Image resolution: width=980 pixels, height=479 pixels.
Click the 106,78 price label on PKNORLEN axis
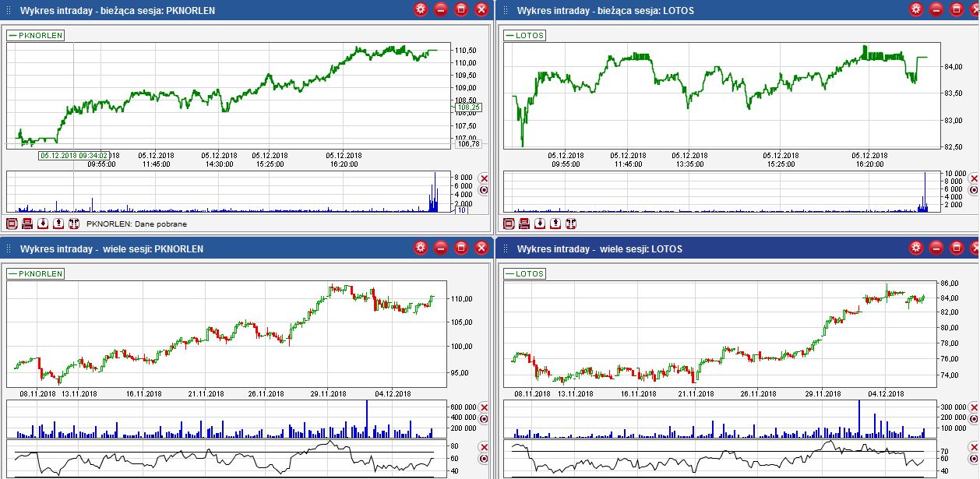point(468,143)
